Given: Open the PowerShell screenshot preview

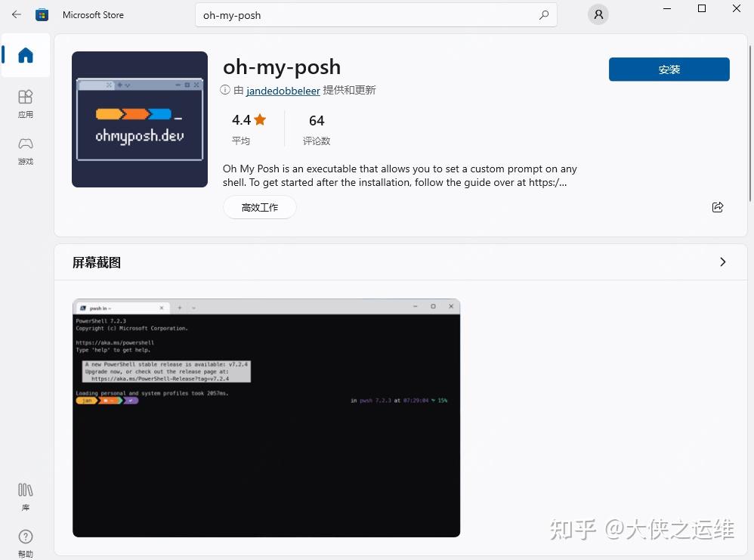Looking at the screenshot, I should point(266,418).
